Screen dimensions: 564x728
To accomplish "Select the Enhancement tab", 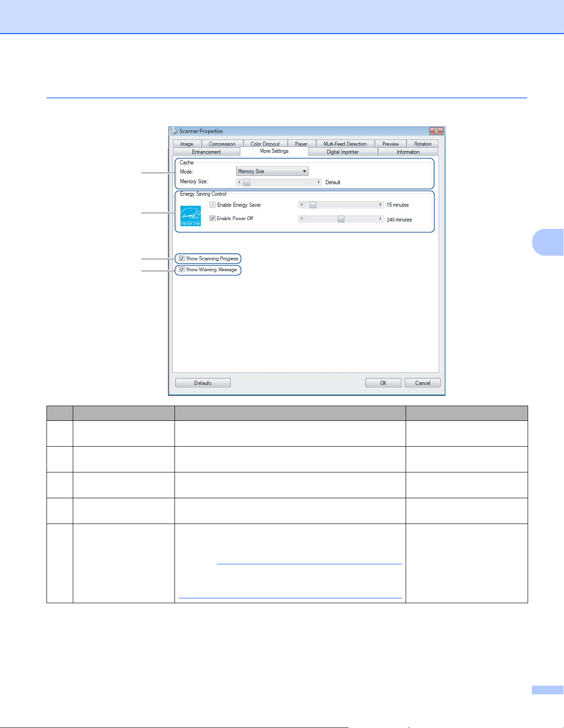I will [x=206, y=152].
